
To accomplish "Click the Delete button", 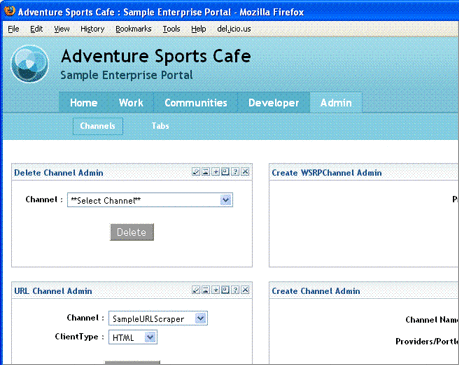I will coord(132,232).
